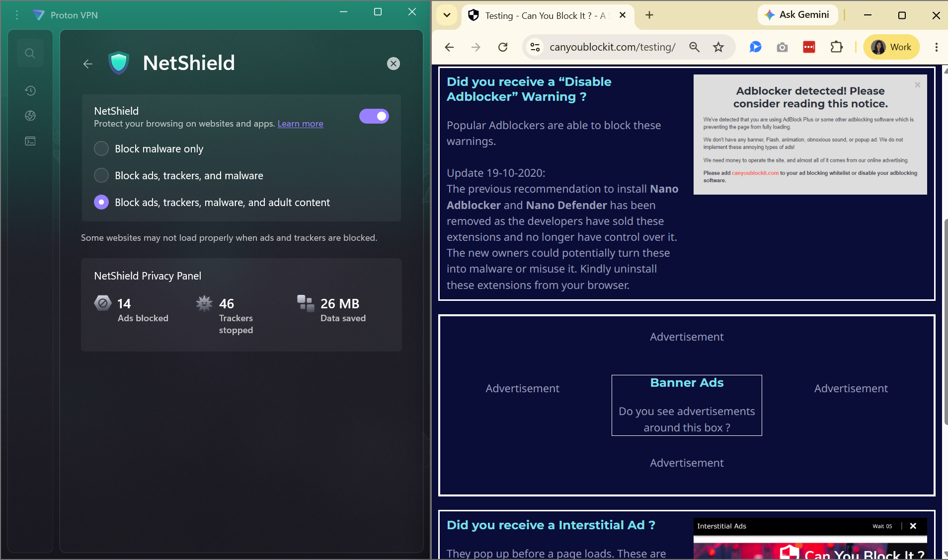
Task: View site information icon in address bar
Action: point(535,47)
